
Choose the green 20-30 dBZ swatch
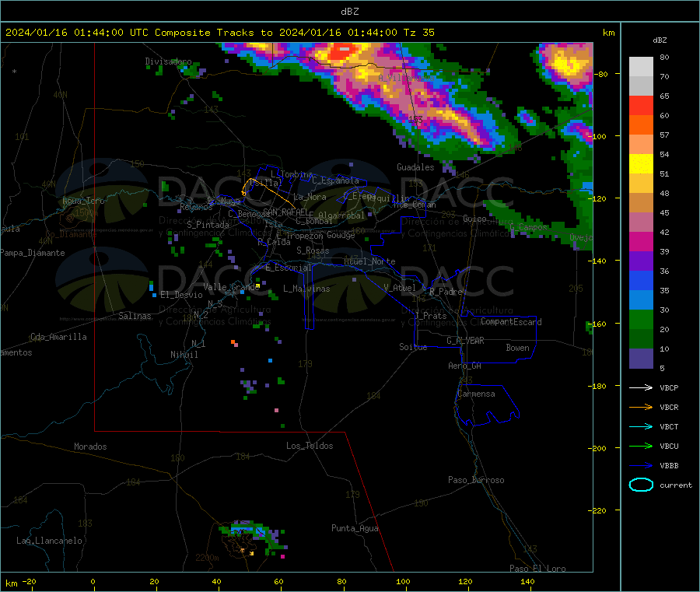[x=641, y=319]
